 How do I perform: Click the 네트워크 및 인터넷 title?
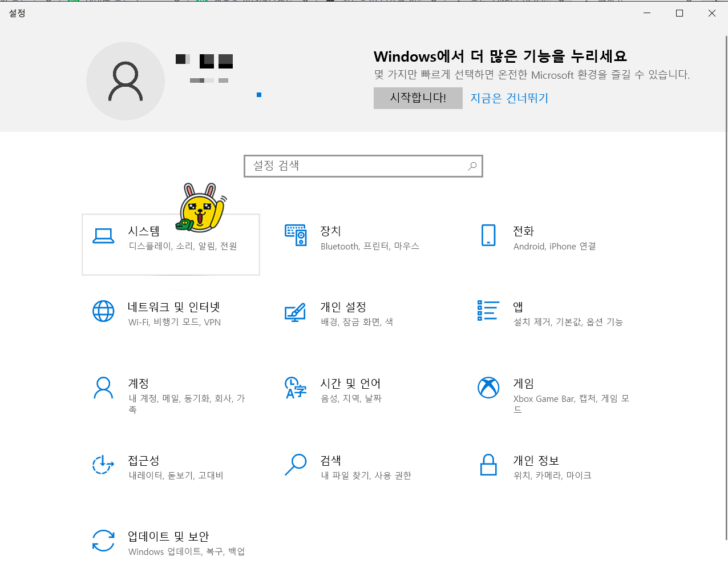[x=174, y=307]
